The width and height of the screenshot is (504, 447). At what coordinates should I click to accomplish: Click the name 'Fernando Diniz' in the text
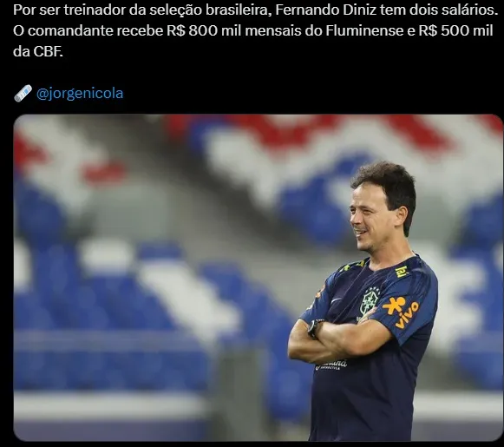[326, 10]
